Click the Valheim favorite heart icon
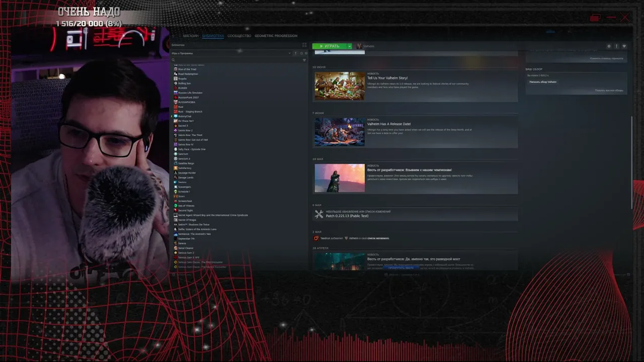 [624, 46]
